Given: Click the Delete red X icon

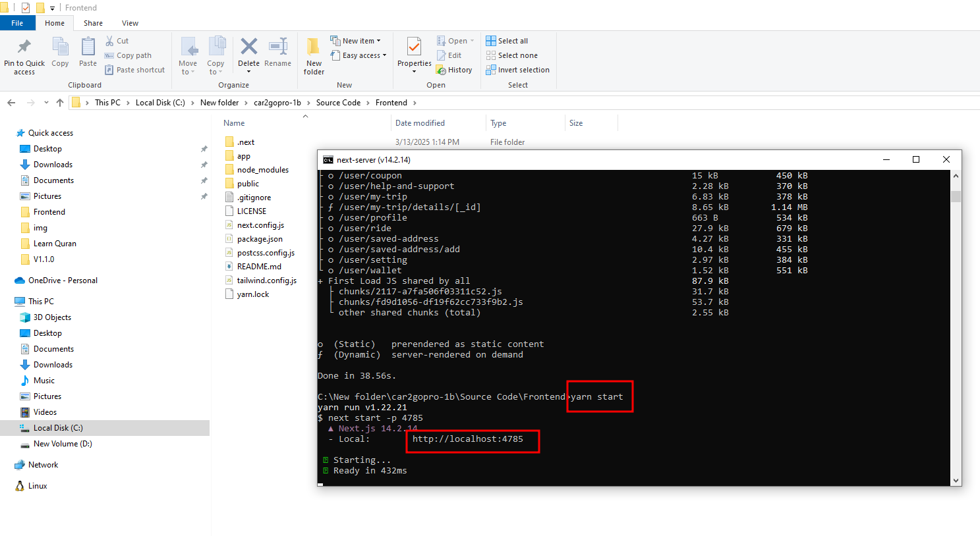Looking at the screenshot, I should (248, 46).
